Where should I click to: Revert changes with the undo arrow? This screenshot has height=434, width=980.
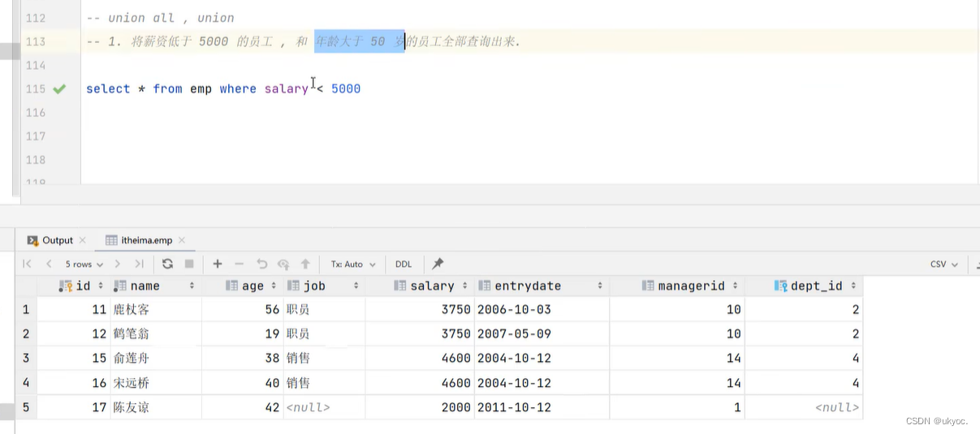click(261, 264)
